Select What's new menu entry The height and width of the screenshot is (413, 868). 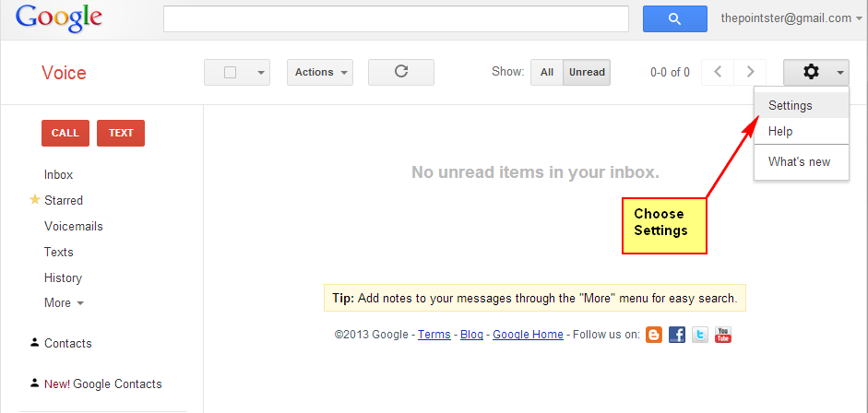[801, 162]
